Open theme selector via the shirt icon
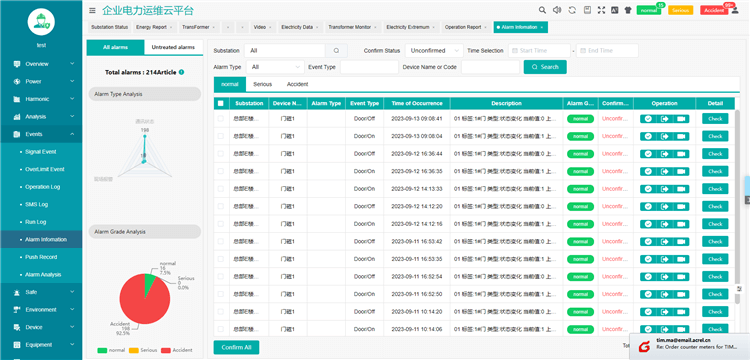Image resolution: width=750 pixels, height=360 pixels. tap(628, 10)
